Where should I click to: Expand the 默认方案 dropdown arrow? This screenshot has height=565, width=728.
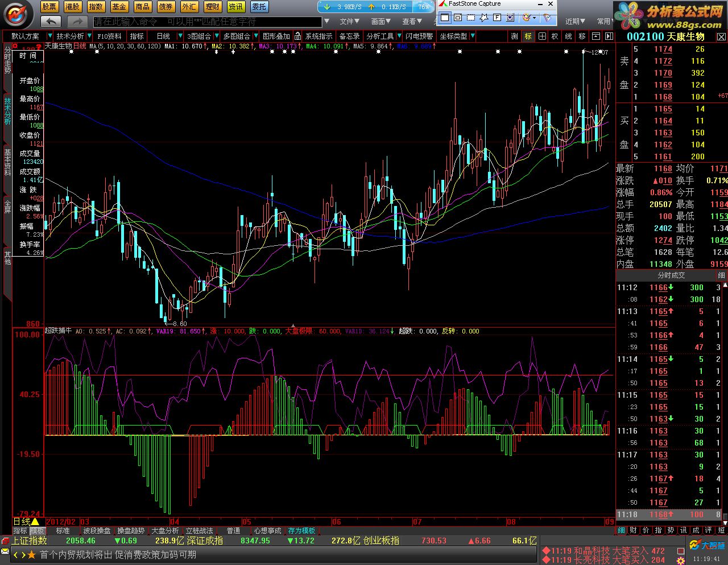click(50, 36)
